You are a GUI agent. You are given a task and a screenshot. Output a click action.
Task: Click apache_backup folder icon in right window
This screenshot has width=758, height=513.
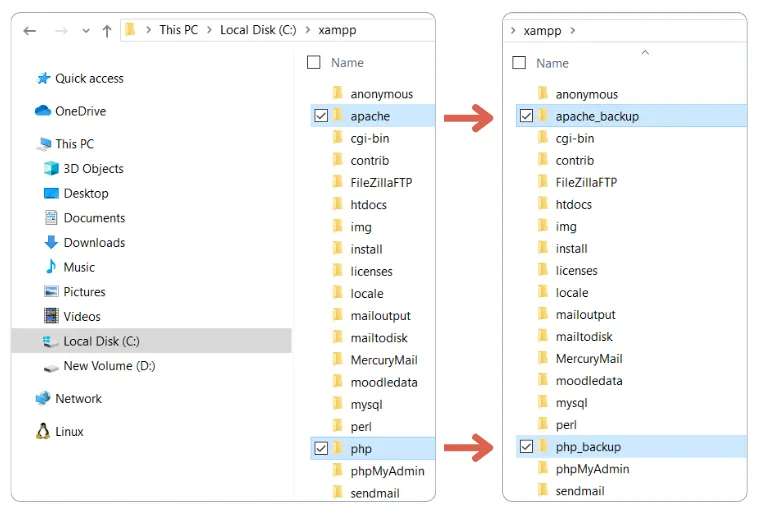coord(543,115)
